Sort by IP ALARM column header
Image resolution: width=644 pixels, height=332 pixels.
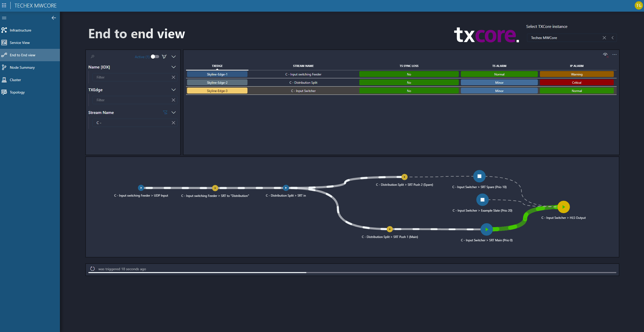point(577,66)
